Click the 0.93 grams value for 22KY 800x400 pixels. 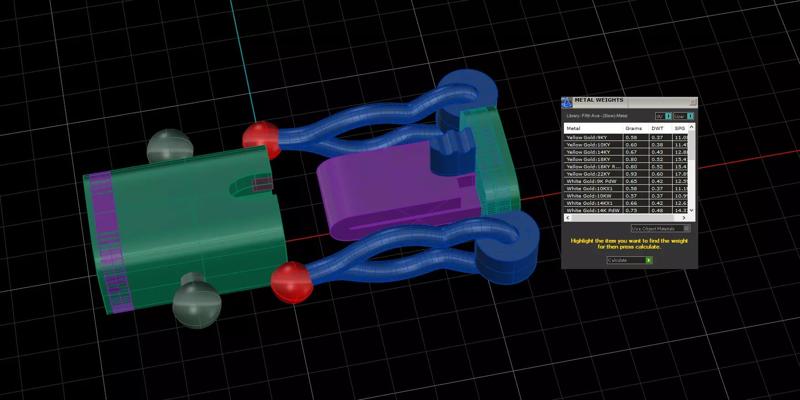click(631, 174)
